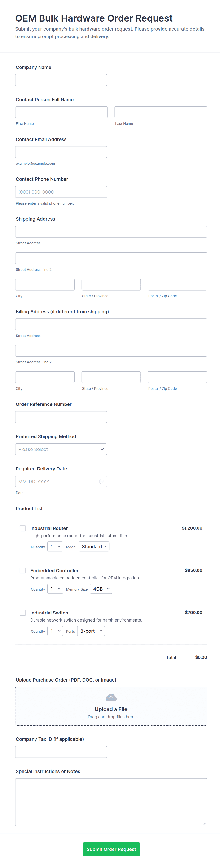Click the calendar icon in delivery date field

101,482
